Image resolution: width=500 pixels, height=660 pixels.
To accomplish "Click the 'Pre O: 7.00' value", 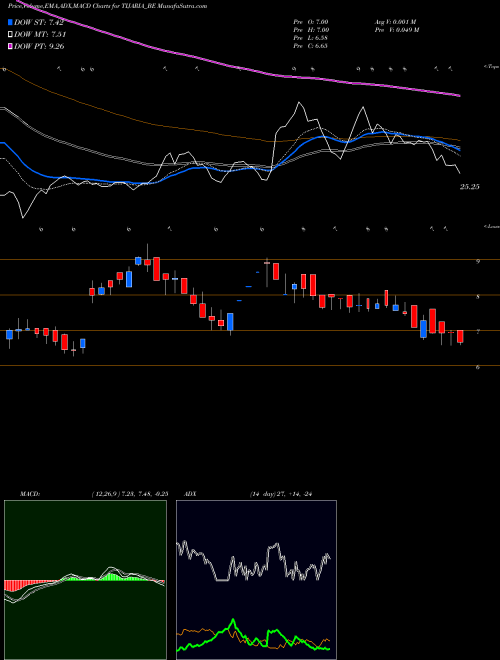I will pyautogui.click(x=311, y=22).
